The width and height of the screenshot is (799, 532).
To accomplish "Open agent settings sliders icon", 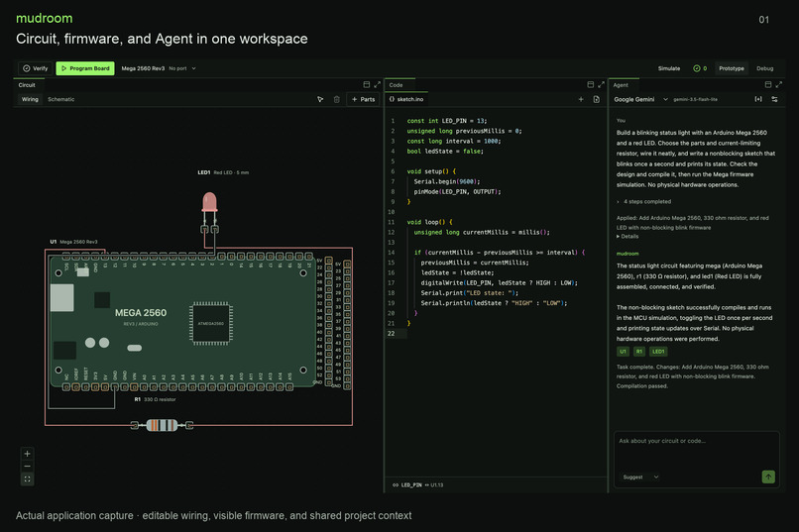I will [x=774, y=99].
